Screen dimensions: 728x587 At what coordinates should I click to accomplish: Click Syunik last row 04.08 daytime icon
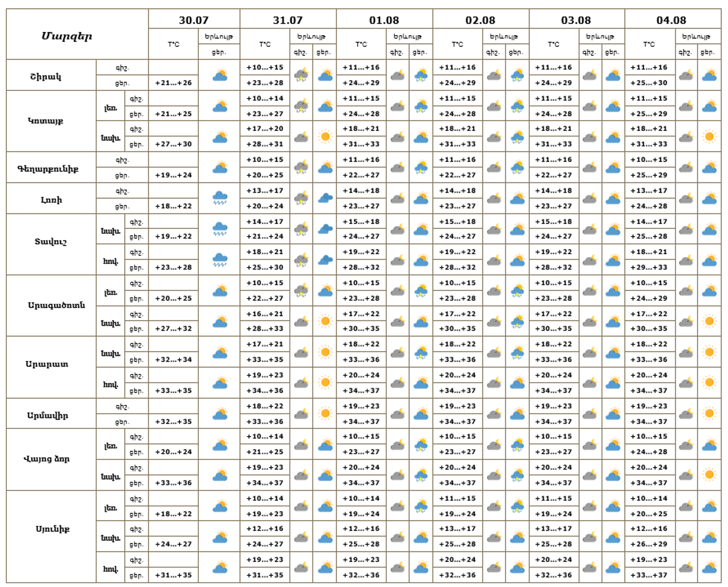[x=709, y=568]
